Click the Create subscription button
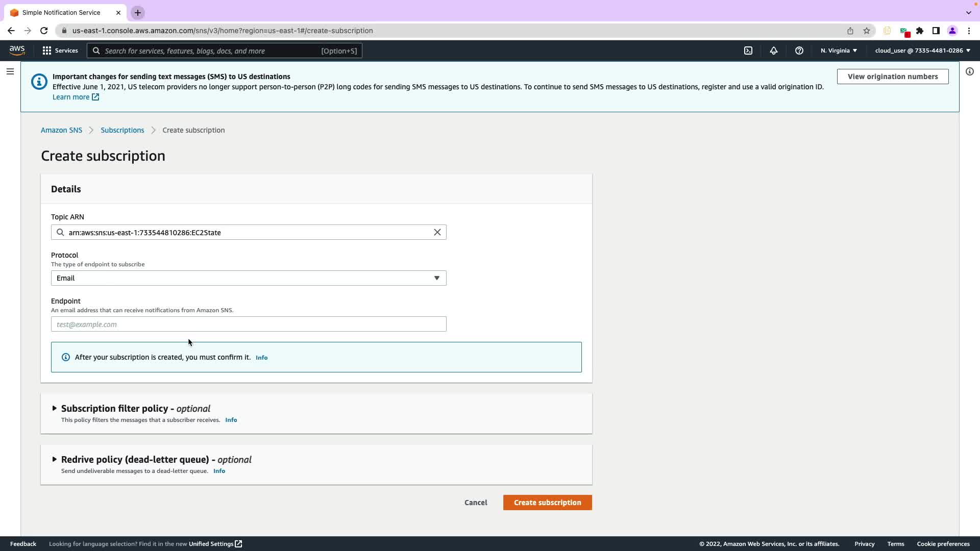The image size is (980, 551). 547,503
